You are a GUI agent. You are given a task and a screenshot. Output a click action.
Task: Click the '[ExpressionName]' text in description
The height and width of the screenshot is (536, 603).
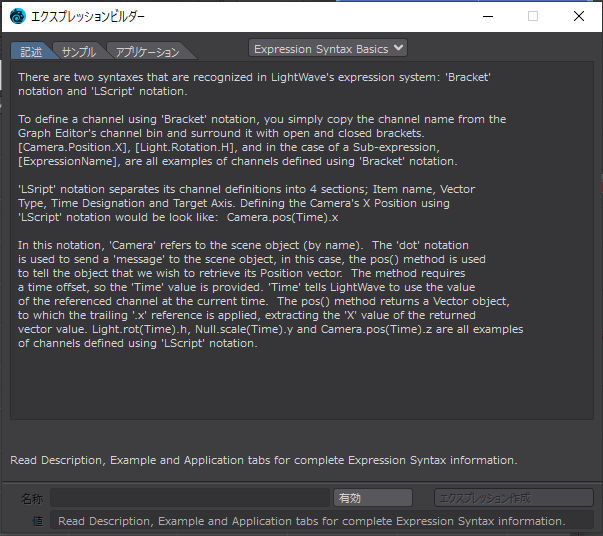coord(68,161)
